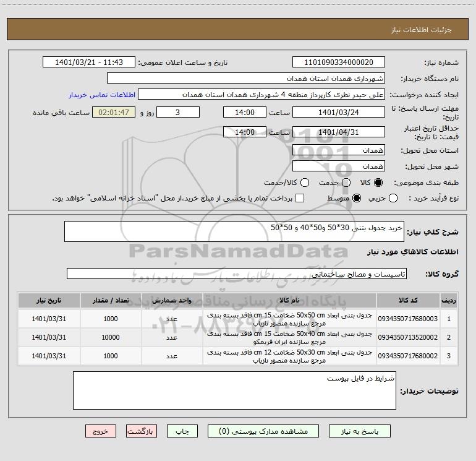Open the اطلاعات تماس خریدار link
The height and width of the screenshot is (461, 476).
tap(102, 95)
